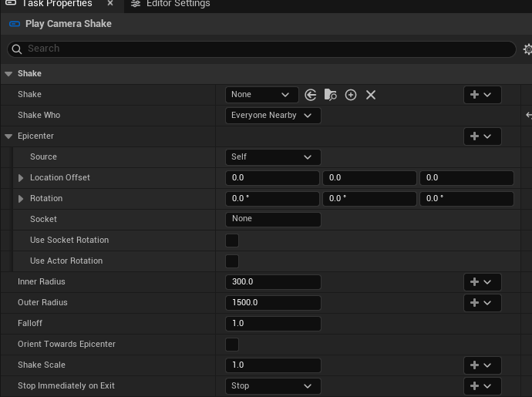Open binding plus menu for Shake row

[x=482, y=95]
